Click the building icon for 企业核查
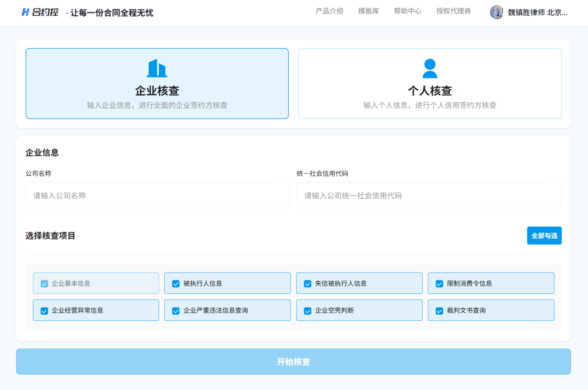This screenshot has width=588, height=390. click(157, 68)
